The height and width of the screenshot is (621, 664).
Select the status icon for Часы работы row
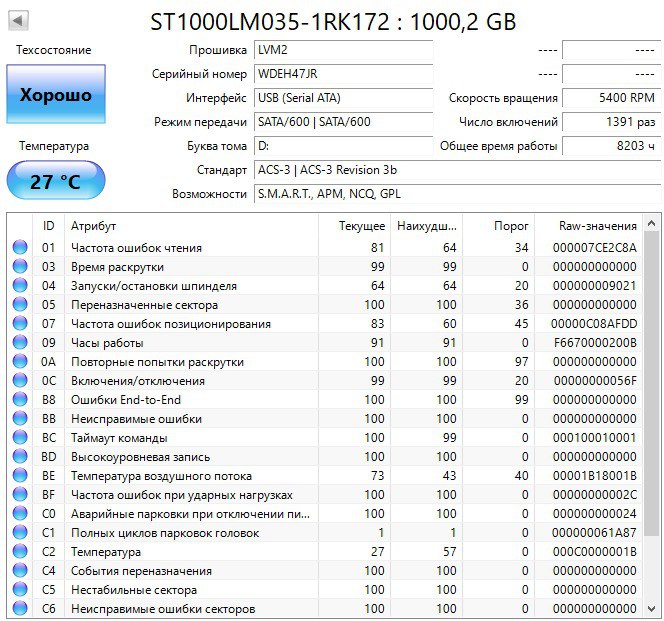click(x=19, y=343)
